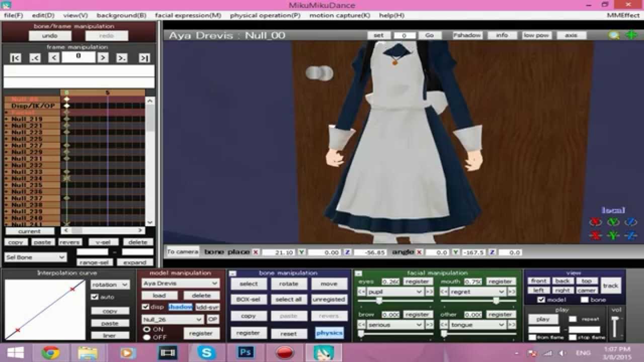Open the edit(D) menu

click(43, 15)
